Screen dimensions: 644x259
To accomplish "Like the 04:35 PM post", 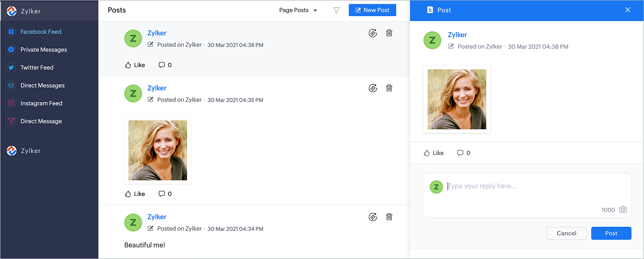I will (x=135, y=194).
